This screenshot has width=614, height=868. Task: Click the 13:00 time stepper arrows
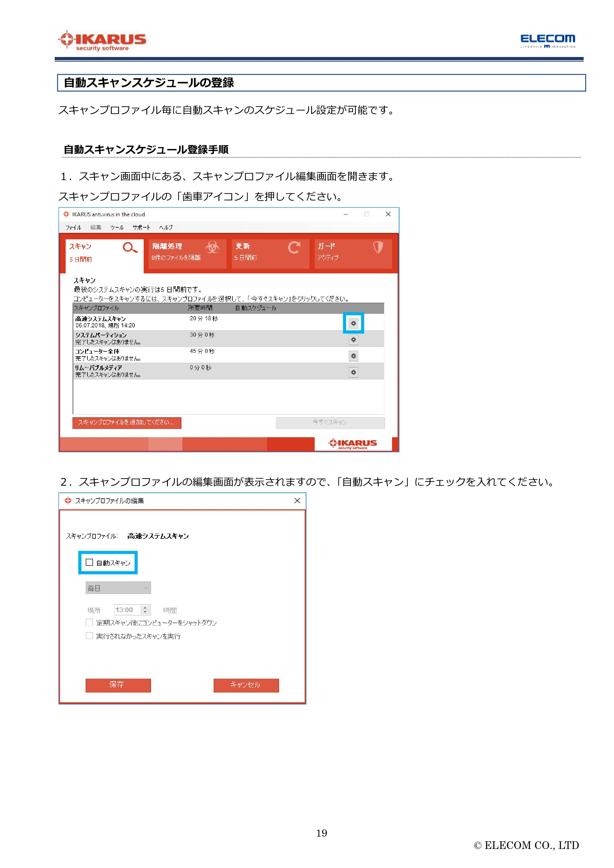tap(145, 609)
